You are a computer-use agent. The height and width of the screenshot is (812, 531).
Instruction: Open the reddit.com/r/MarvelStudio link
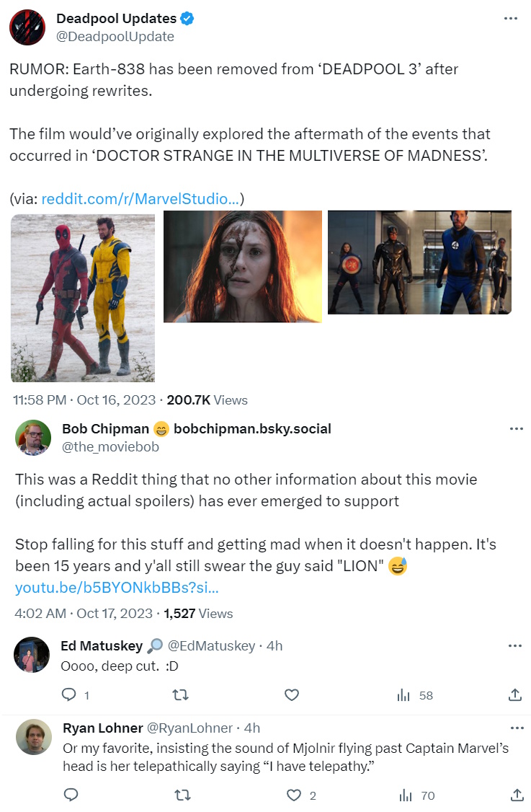(140, 199)
